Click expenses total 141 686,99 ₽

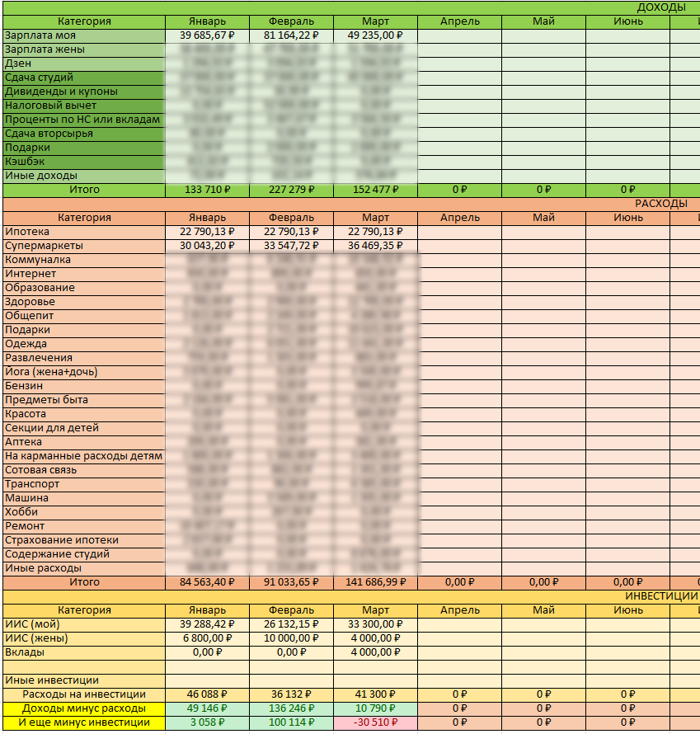[375, 582]
